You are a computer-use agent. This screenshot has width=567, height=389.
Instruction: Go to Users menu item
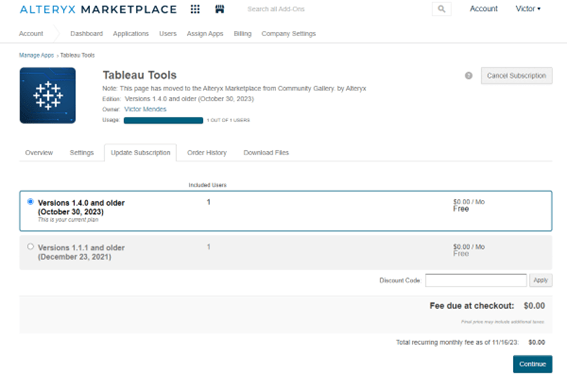click(x=168, y=34)
